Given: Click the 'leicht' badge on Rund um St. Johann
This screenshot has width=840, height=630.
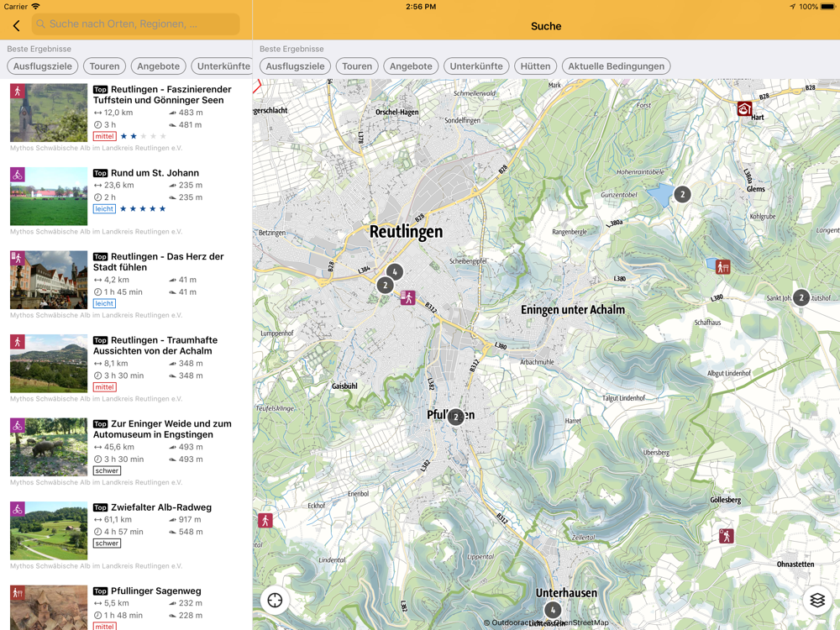Looking at the screenshot, I should [x=104, y=209].
